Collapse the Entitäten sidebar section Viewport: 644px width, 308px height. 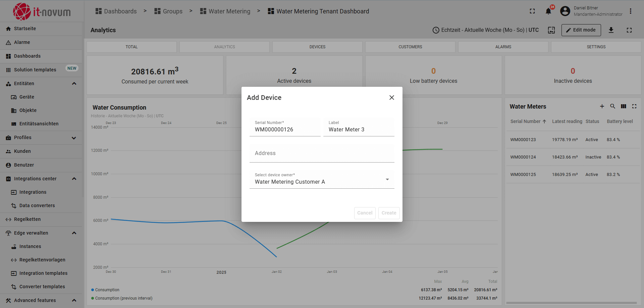[74, 83]
